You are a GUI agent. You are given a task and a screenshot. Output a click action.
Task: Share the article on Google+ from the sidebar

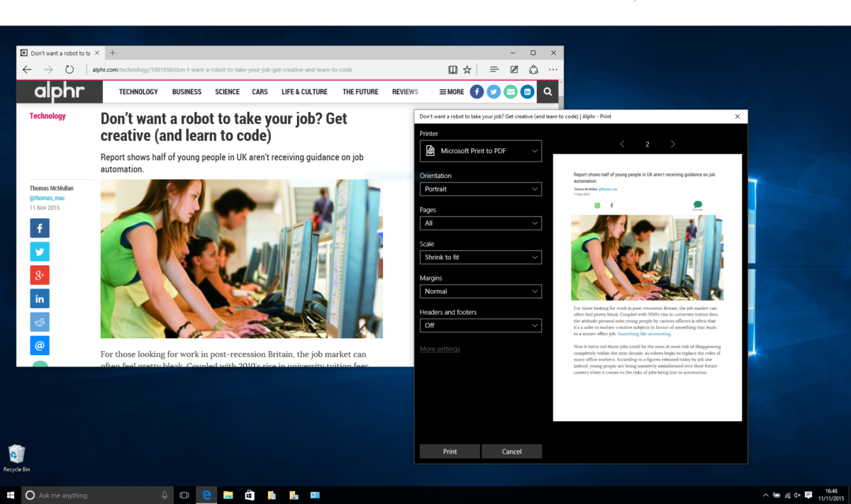coord(40,275)
